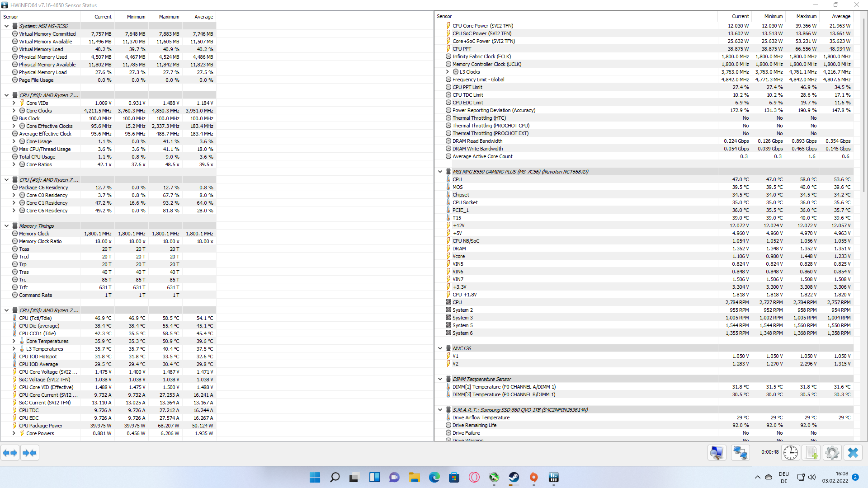Open the Windows Start menu
Screen dimensions: 868x488
coord(315,478)
